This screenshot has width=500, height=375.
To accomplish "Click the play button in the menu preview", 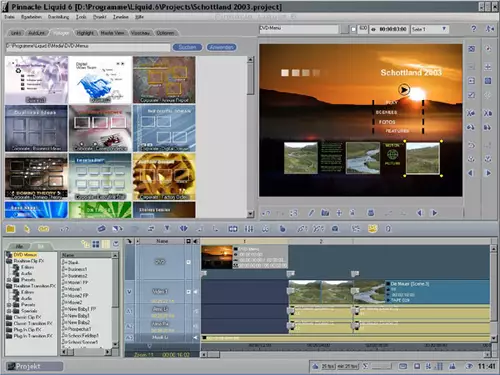I will pos(404,90).
